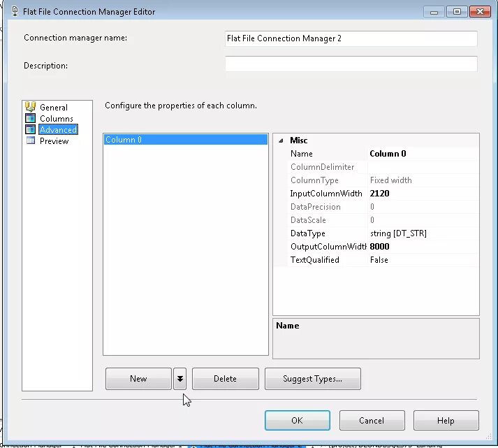Switch to the Columns page
498x448 pixels.
56,119
